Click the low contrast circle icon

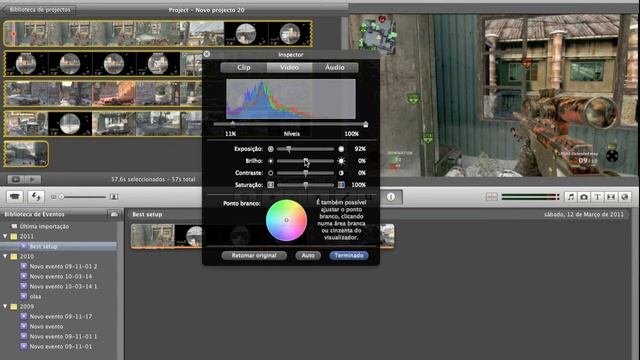pyautogui.click(x=270, y=173)
